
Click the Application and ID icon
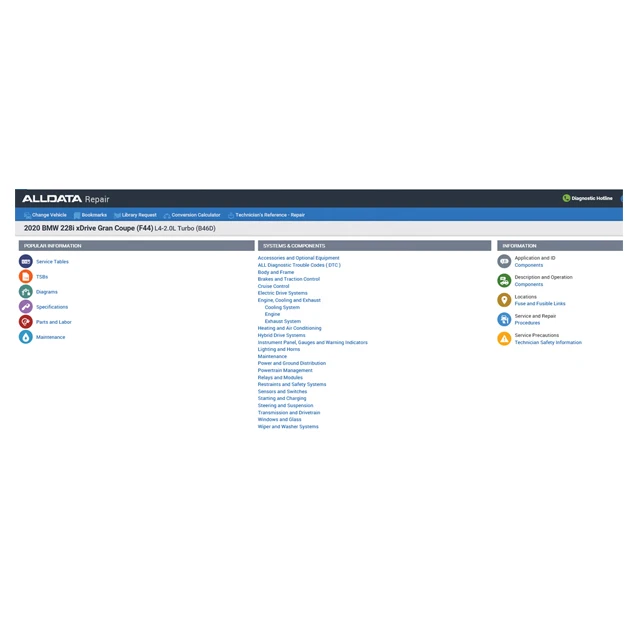pos(504,261)
